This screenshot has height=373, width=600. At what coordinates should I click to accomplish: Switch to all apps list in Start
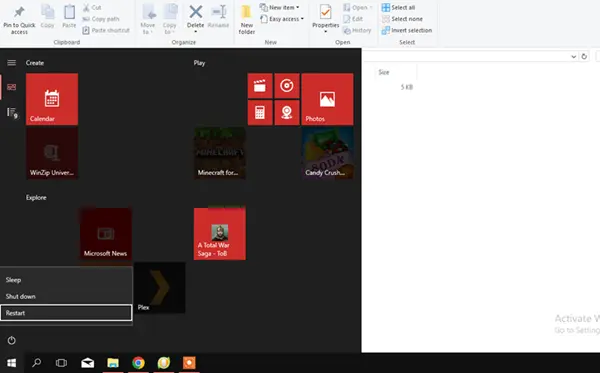11,112
